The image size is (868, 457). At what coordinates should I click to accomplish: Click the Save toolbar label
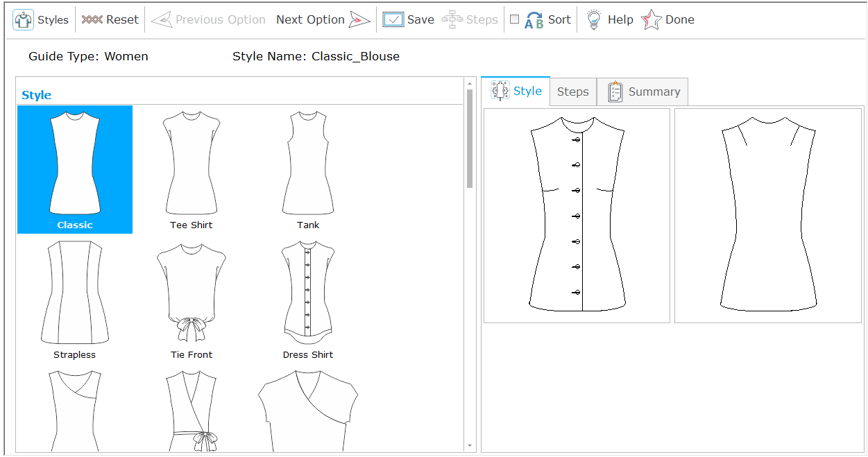420,19
